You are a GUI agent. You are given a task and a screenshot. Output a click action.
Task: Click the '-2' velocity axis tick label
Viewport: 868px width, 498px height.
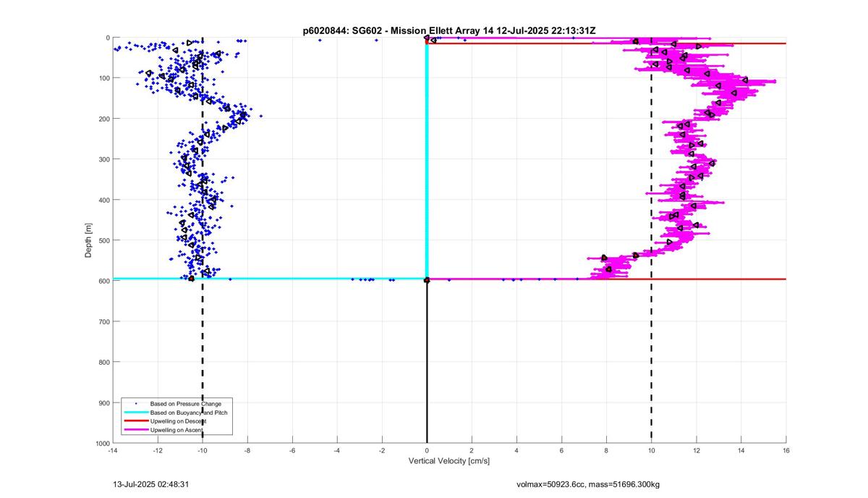[382, 450]
